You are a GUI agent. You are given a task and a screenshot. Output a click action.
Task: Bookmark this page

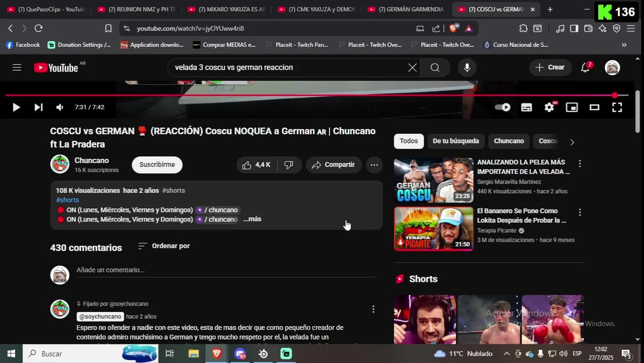tap(108, 28)
